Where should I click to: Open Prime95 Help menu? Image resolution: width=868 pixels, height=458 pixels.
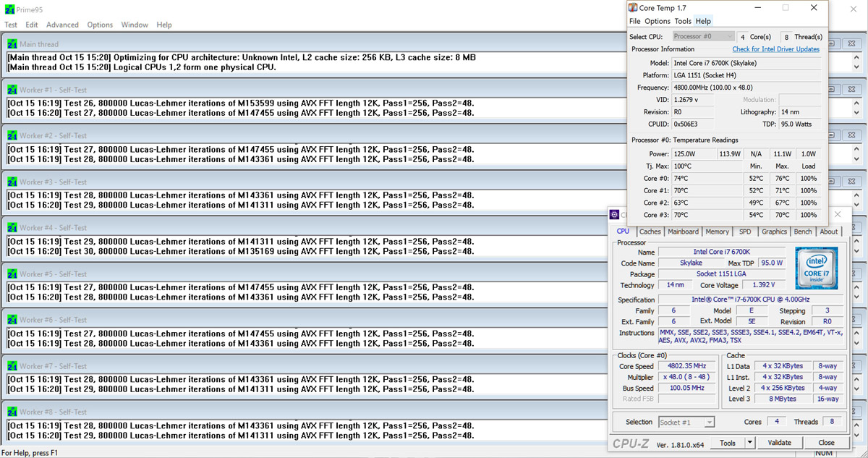pyautogui.click(x=164, y=25)
